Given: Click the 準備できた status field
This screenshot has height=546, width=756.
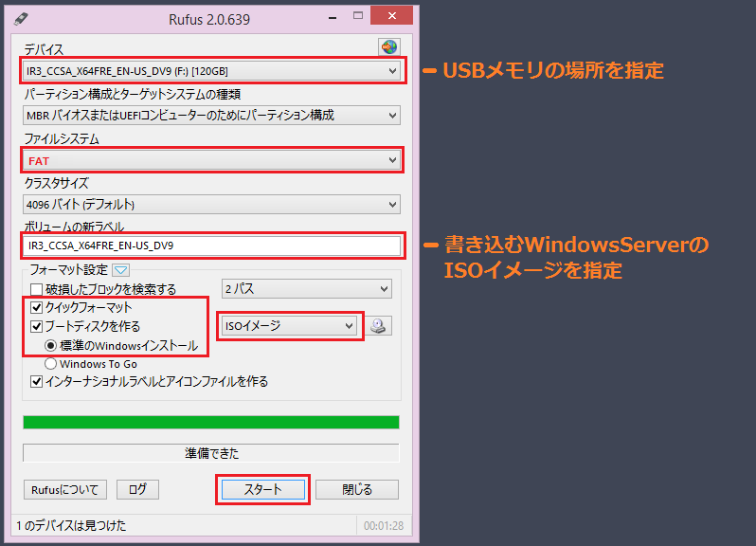Looking at the screenshot, I should point(211,453).
